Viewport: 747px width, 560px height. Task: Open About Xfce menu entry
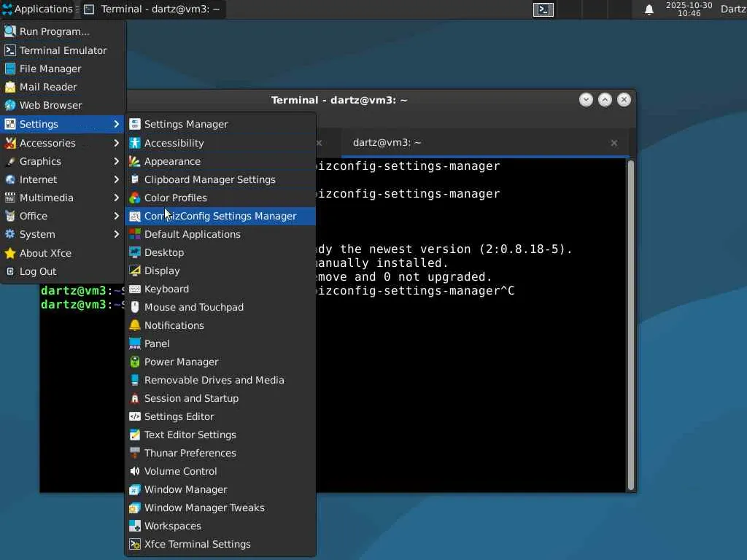tap(63, 253)
